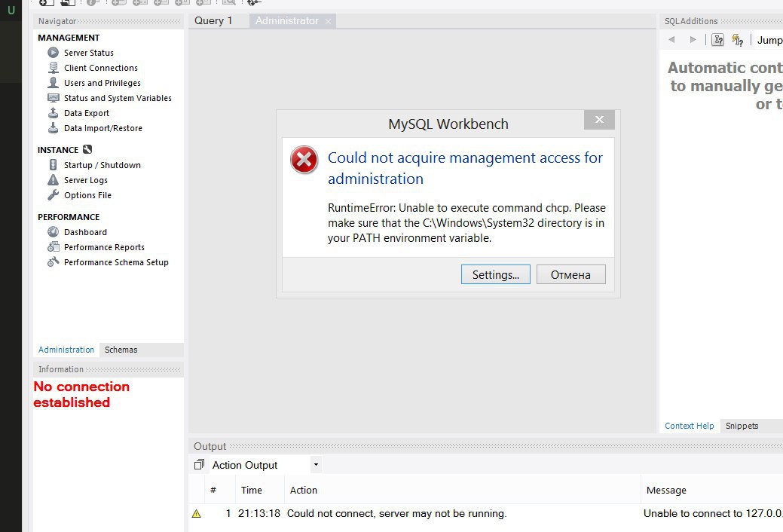The image size is (783, 532).
Task: Click the warning icon in output row 1
Action: click(196, 513)
